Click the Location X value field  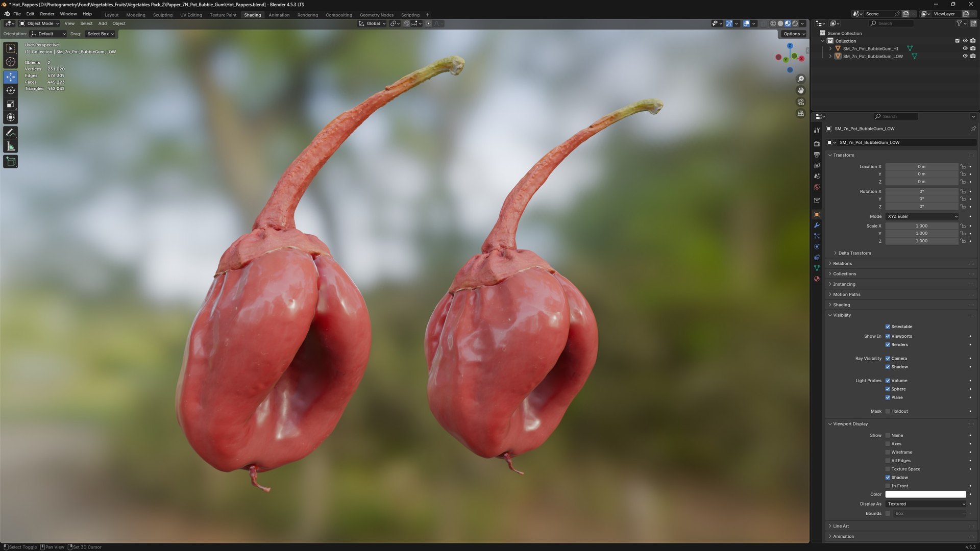pyautogui.click(x=922, y=167)
